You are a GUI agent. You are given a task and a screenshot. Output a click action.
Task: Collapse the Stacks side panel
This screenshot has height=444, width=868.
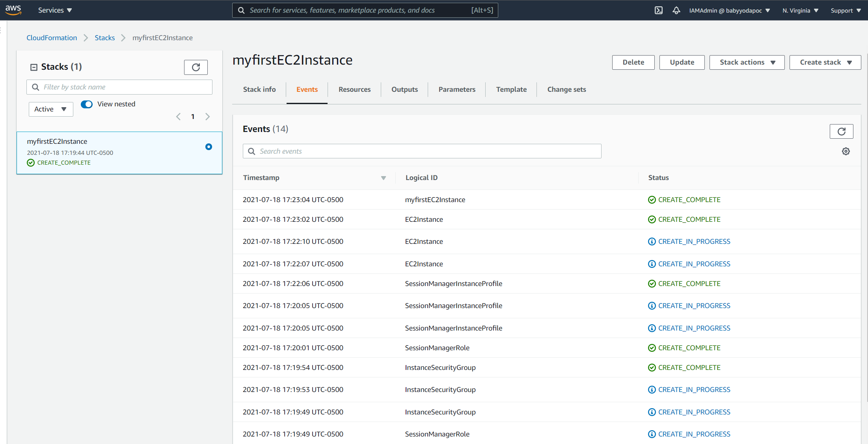pyautogui.click(x=34, y=67)
